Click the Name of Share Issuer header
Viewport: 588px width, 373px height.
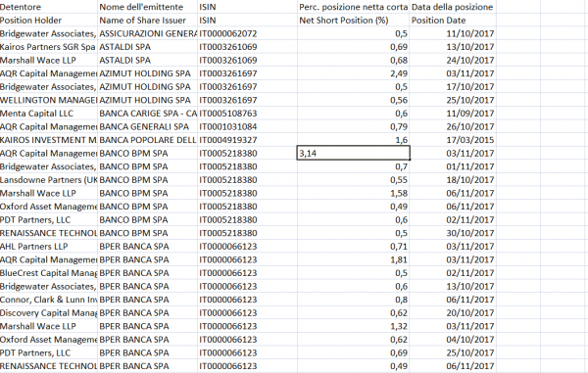pyautogui.click(x=148, y=21)
